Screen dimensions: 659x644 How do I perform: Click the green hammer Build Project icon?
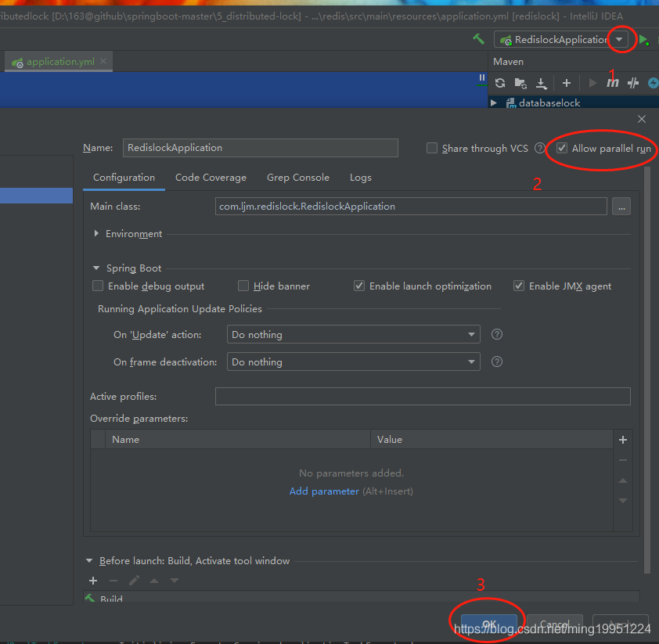[x=478, y=39]
